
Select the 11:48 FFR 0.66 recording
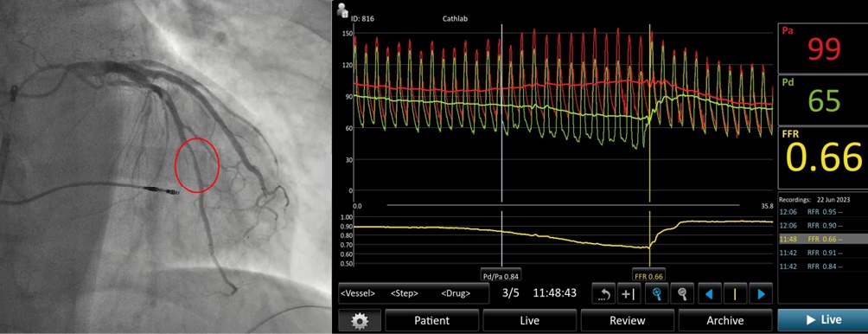click(x=822, y=240)
